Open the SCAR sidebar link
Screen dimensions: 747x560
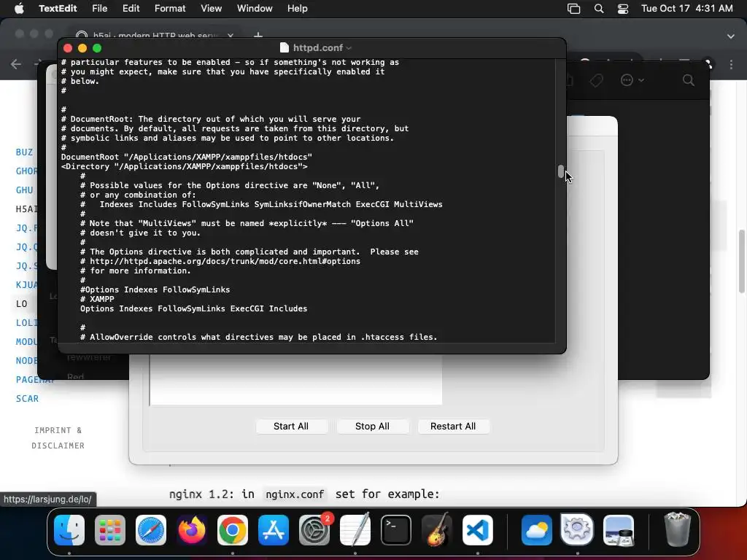[x=27, y=399]
